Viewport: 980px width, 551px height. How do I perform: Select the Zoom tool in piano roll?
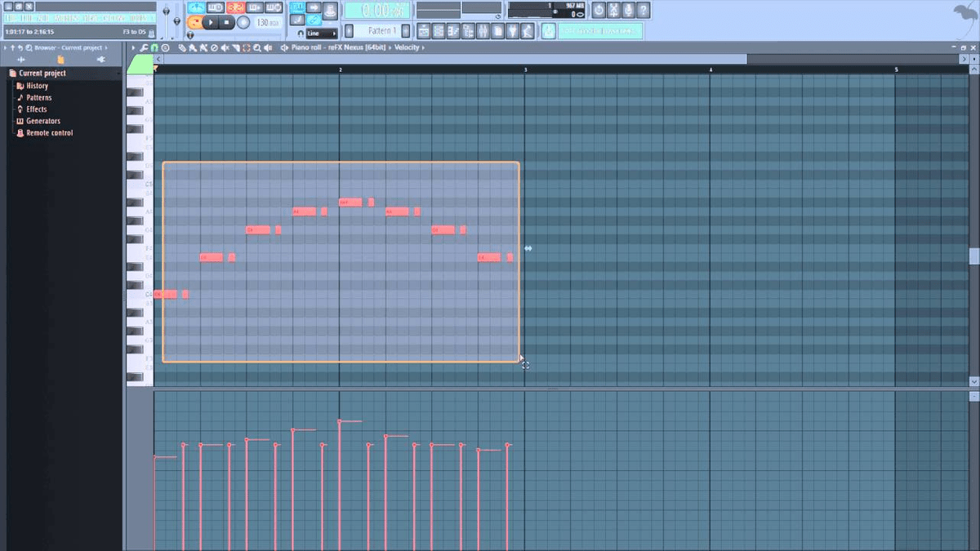pos(256,48)
